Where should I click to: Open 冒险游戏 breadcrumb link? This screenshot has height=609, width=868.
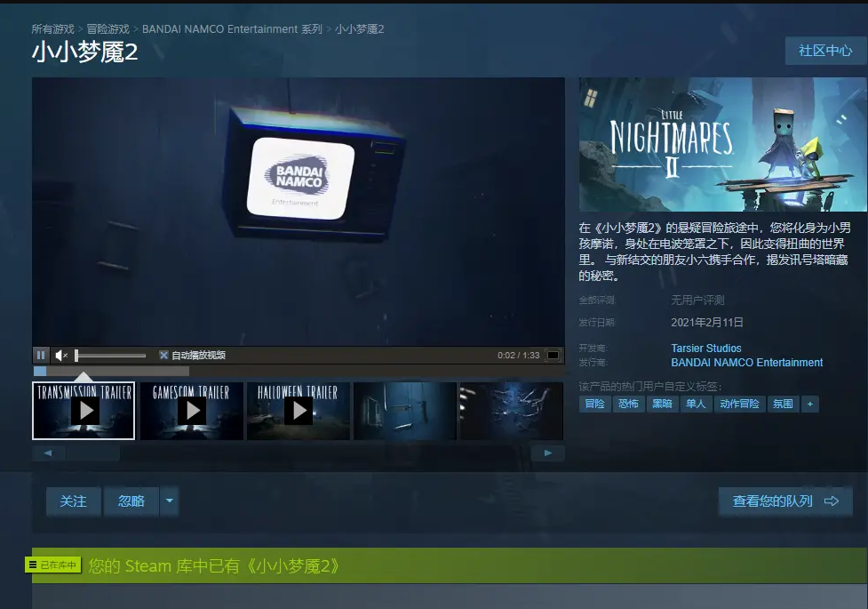108,28
